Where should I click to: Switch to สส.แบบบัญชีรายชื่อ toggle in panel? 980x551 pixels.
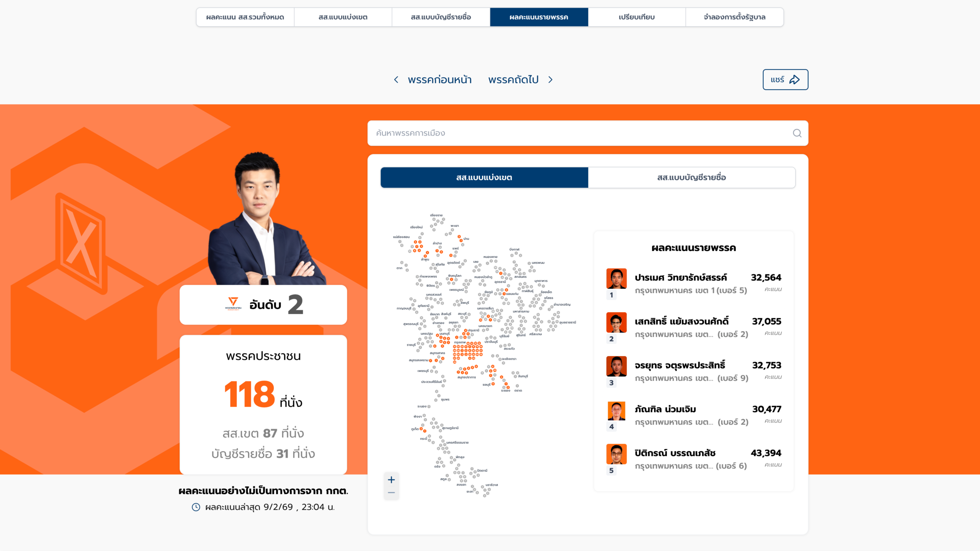(691, 178)
